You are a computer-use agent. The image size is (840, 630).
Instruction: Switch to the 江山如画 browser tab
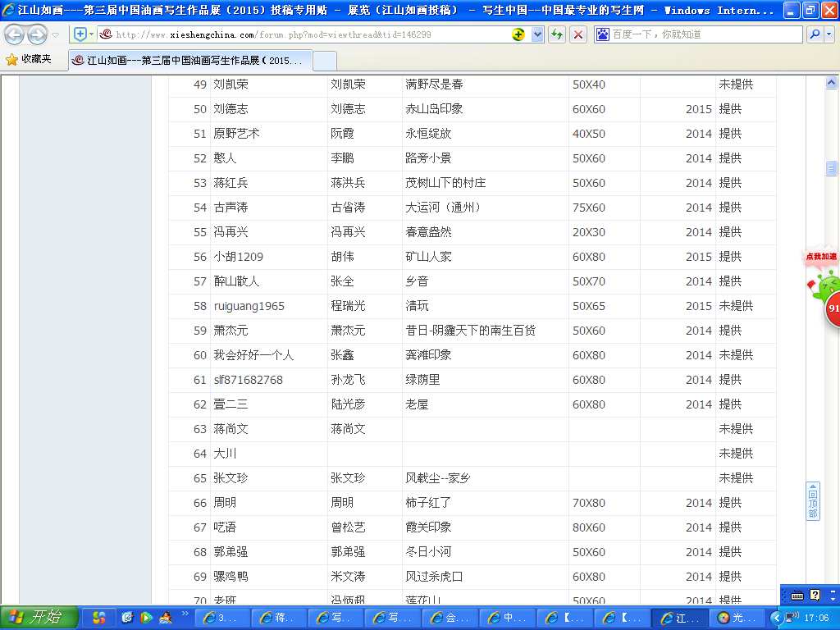(x=188, y=61)
